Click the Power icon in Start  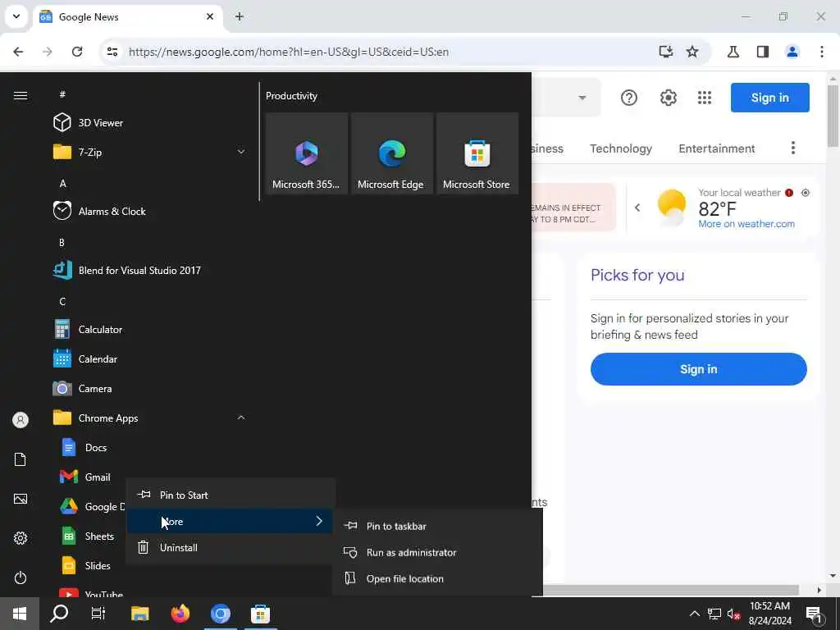[21, 577]
